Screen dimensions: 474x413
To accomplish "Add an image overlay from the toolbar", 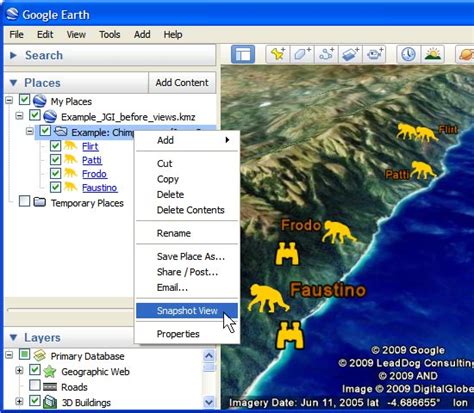I will coord(350,54).
